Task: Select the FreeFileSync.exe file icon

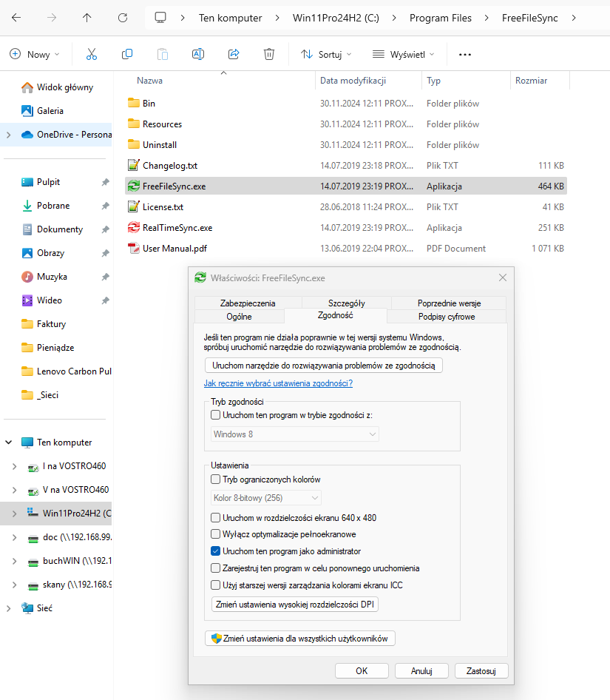Action: 133,186
